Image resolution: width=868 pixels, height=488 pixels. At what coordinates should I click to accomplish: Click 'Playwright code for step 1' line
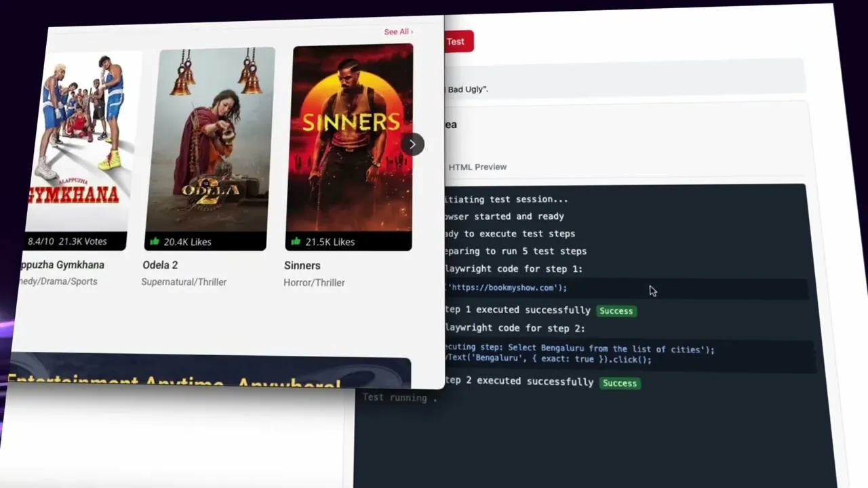click(x=513, y=269)
